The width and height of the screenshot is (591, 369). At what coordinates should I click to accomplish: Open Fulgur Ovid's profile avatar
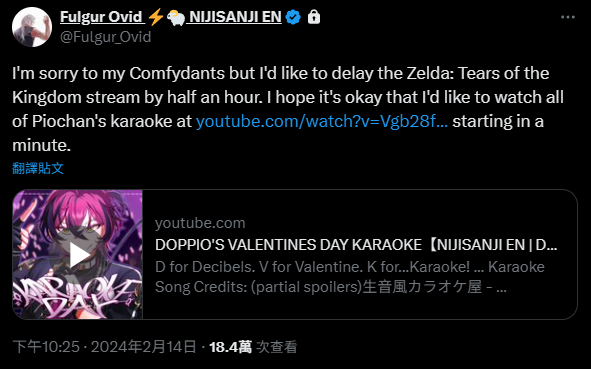point(32,27)
